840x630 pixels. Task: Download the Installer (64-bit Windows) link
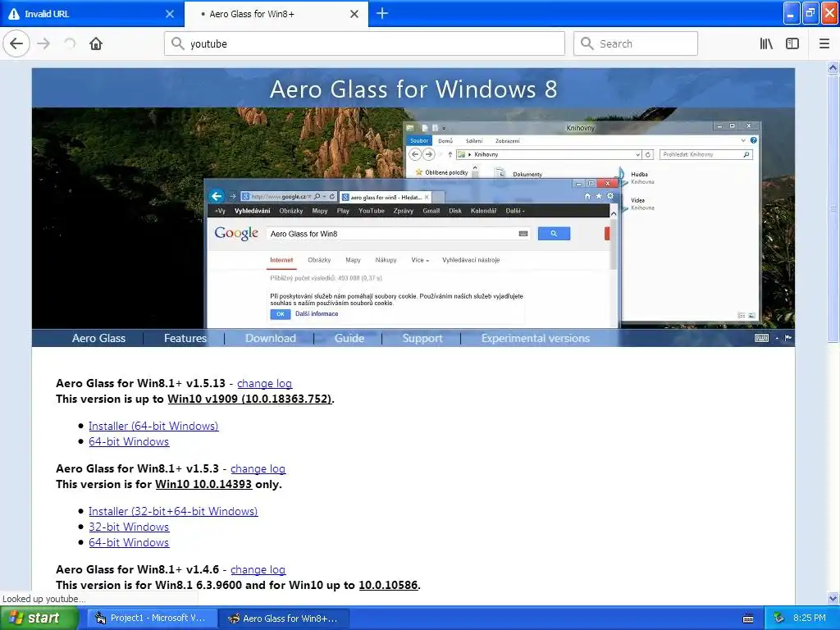coord(153,426)
